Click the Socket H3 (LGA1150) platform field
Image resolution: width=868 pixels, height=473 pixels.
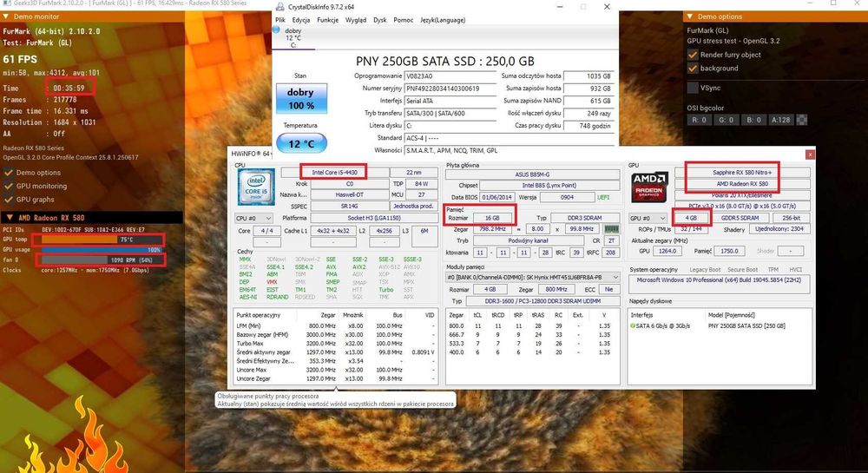tap(373, 218)
